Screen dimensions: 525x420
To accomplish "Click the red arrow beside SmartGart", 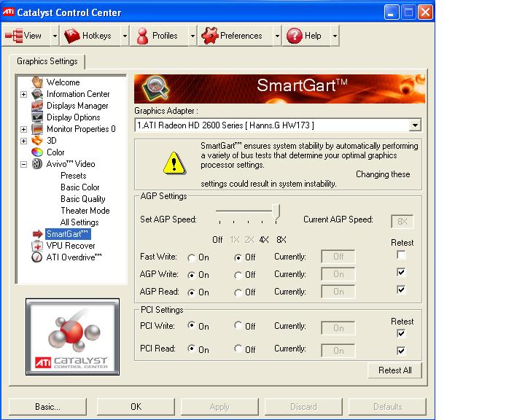I will [37, 234].
